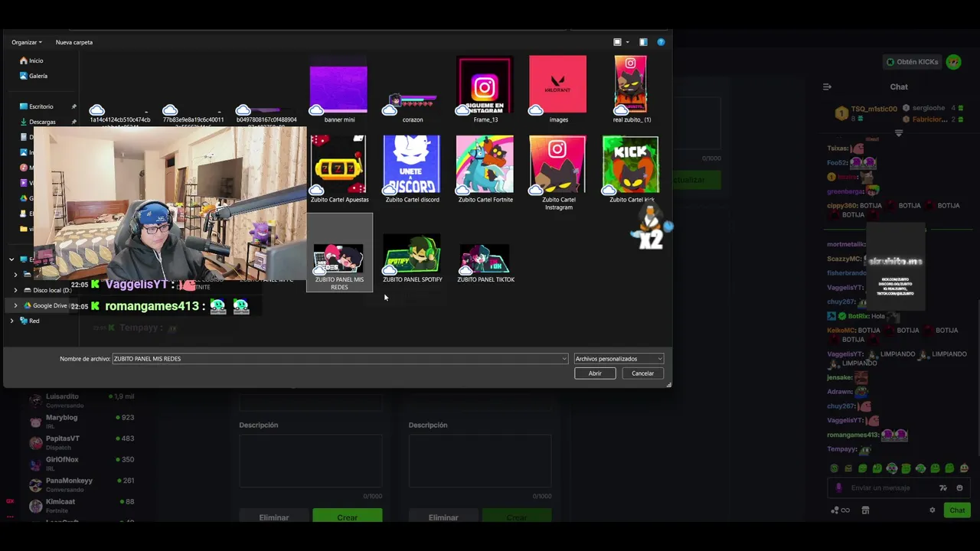Select the file starting 1a14c4124cb510c474cb
This screenshot has height=551, width=980.
120,115
